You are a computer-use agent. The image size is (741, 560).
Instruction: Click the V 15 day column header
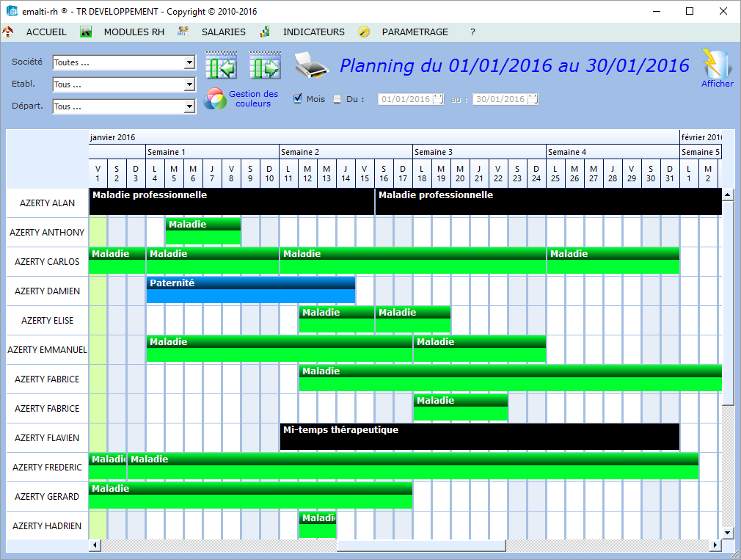pos(365,173)
